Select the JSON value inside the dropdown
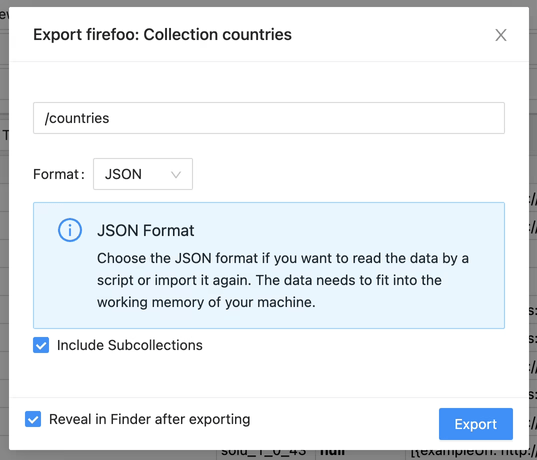The height and width of the screenshot is (460, 537). [x=123, y=174]
